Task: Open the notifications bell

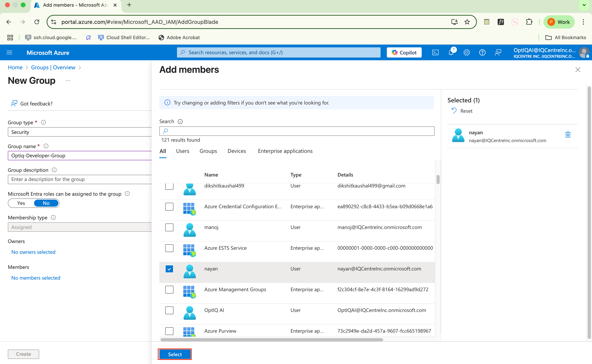Action: click(x=451, y=52)
